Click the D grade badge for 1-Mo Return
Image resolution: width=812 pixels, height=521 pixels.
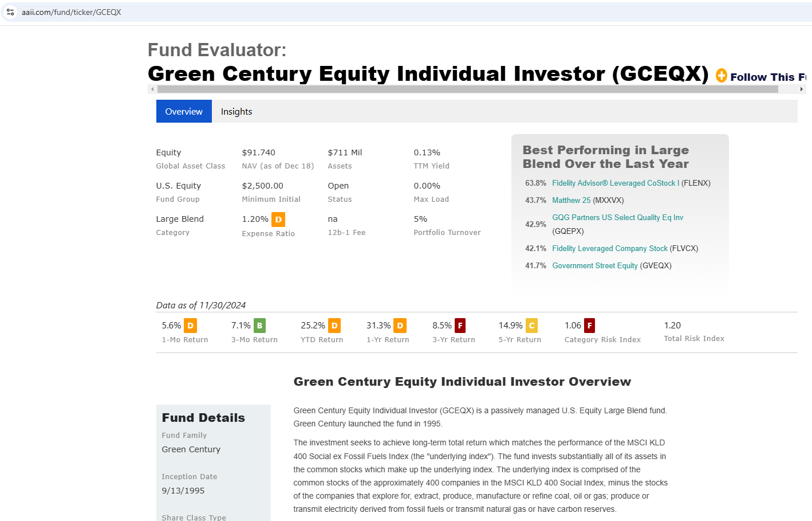191,326
